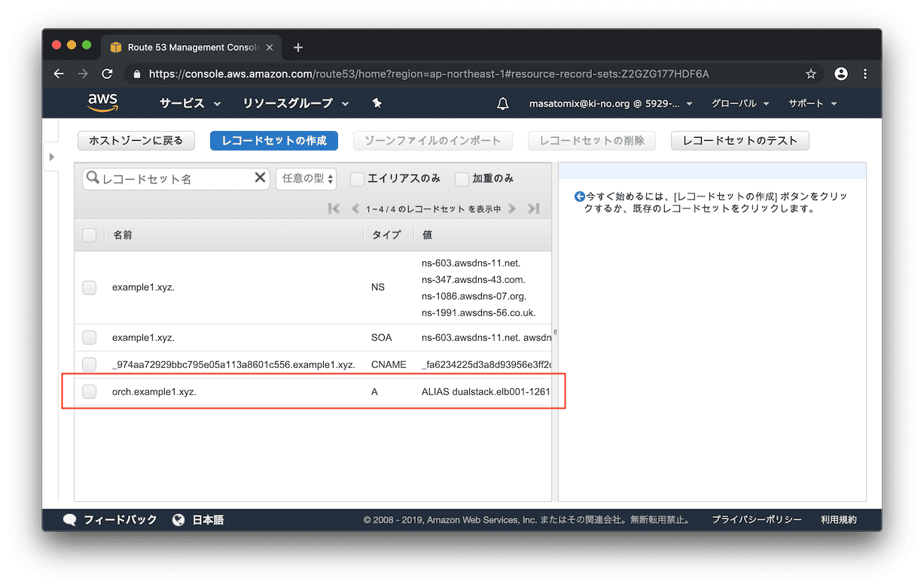The image size is (924, 587).
Task: Open the リソースグループ dropdown menu
Action: click(x=296, y=104)
